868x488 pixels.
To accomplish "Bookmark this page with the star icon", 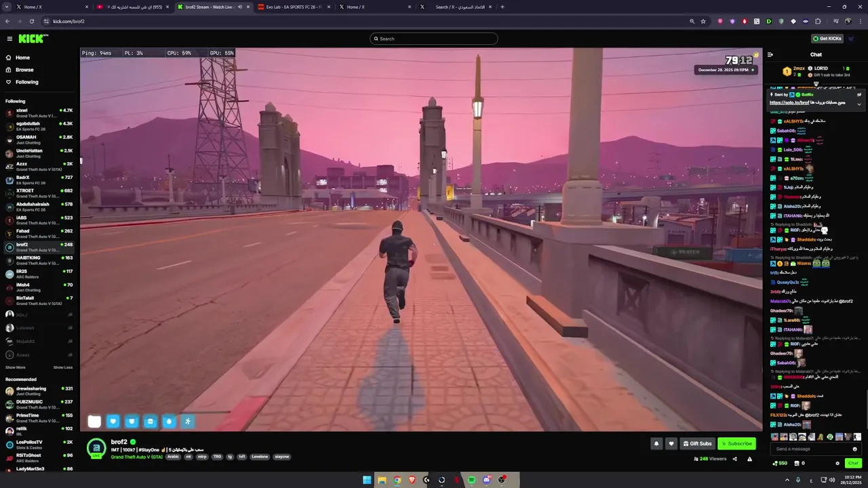I will tap(703, 21).
